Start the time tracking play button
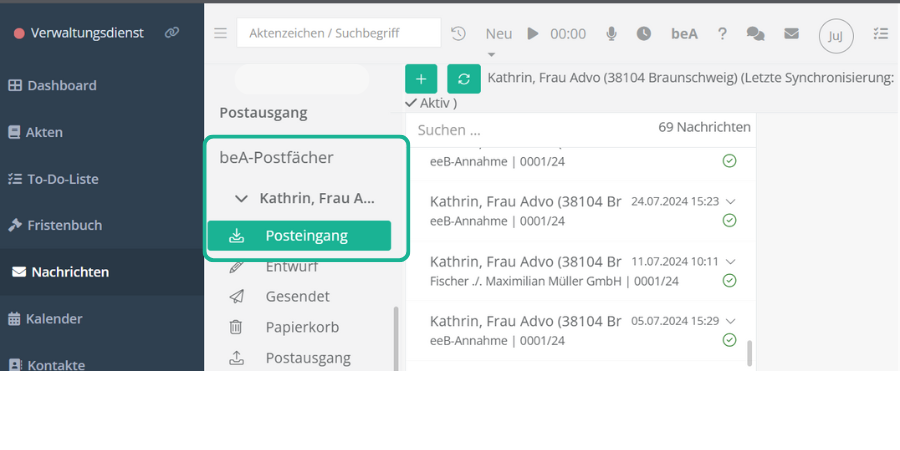The image size is (900, 450). [x=533, y=33]
